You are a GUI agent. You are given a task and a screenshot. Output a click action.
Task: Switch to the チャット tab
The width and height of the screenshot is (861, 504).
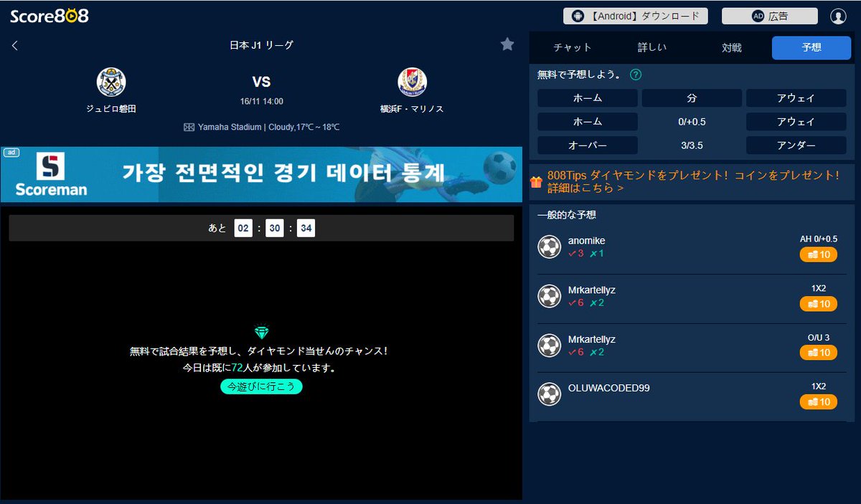click(573, 47)
